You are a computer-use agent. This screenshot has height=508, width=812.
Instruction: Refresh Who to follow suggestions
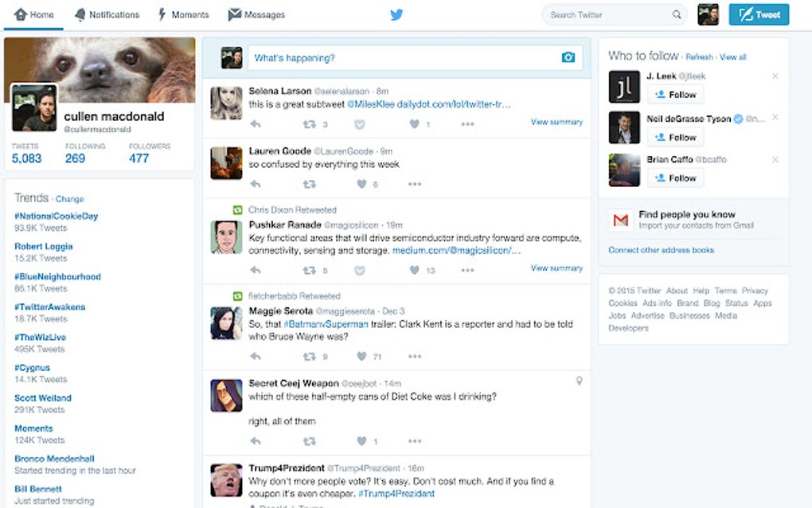699,57
